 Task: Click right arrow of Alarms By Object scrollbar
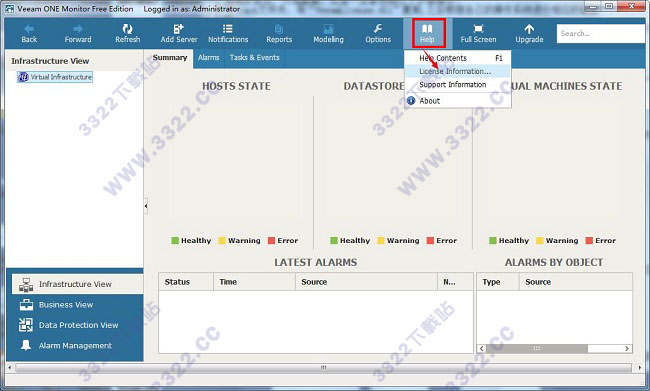(627, 348)
